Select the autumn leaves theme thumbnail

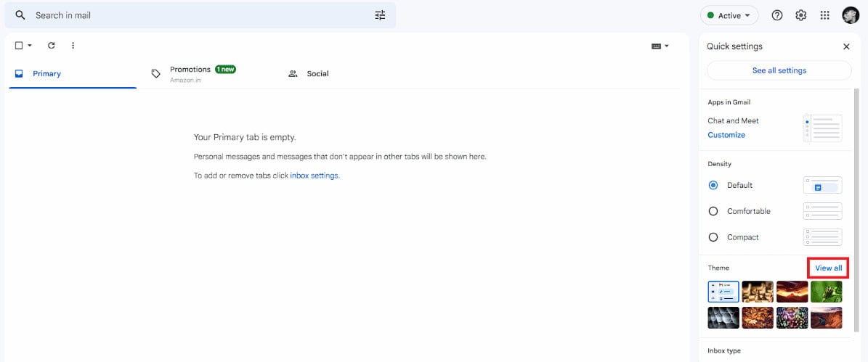(758, 318)
